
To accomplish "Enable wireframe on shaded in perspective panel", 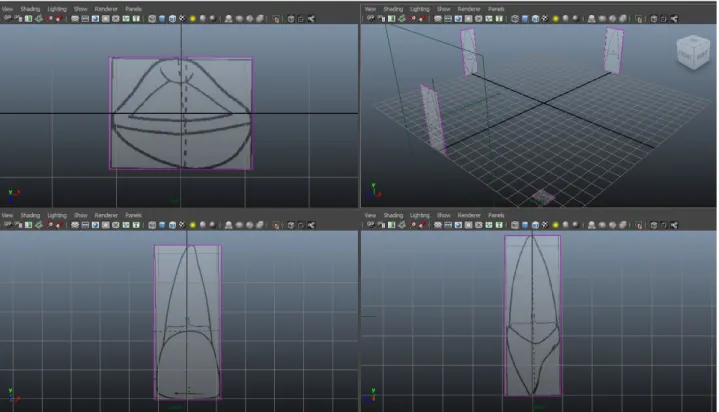I will [x=535, y=19].
